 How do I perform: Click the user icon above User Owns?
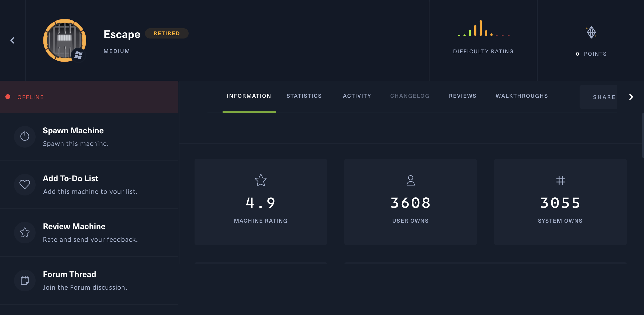(x=410, y=181)
